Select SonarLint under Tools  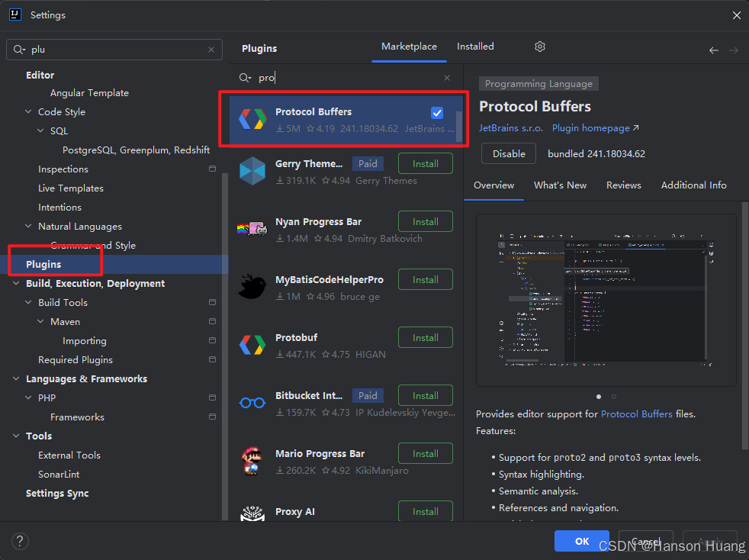pyautogui.click(x=59, y=474)
